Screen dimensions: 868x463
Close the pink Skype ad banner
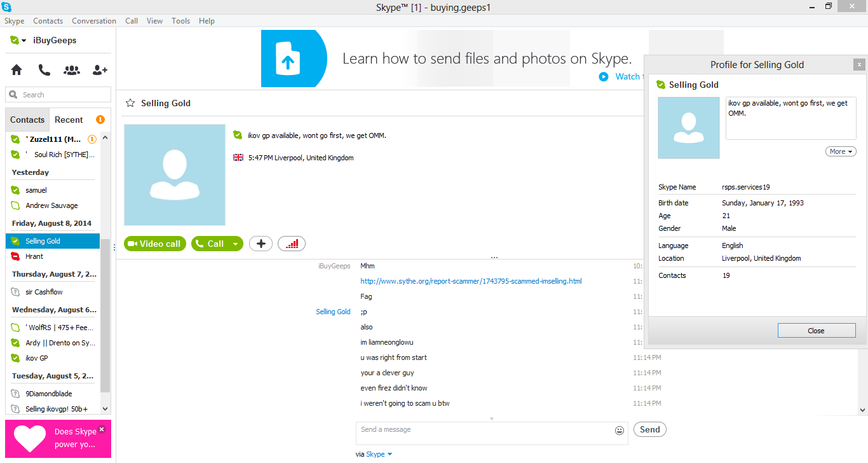click(102, 429)
